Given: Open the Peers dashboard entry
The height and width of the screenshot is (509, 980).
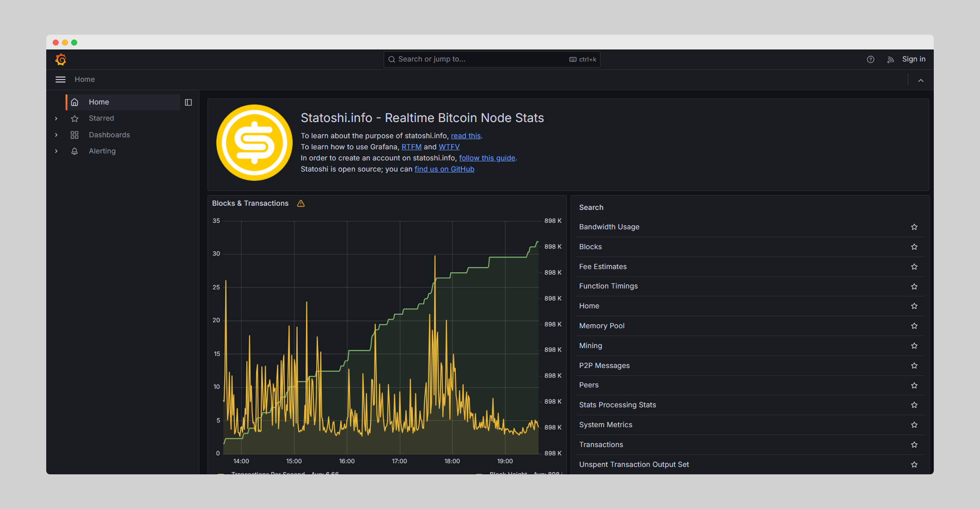Looking at the screenshot, I should 588,385.
